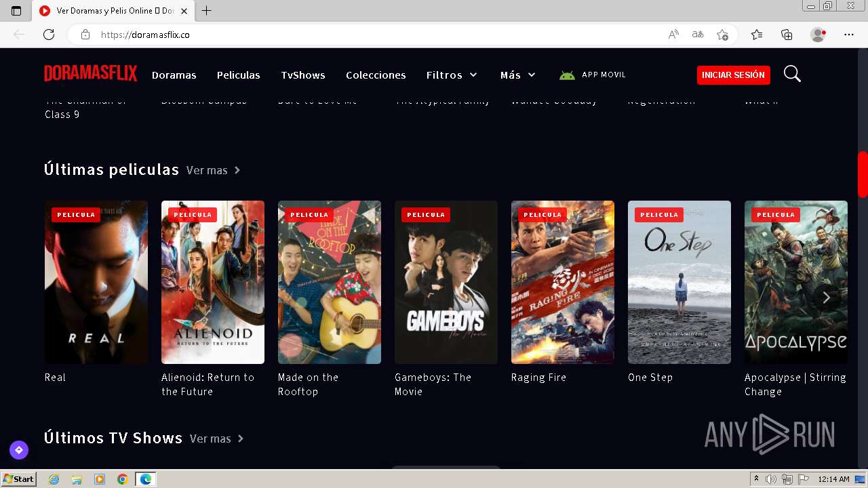The height and width of the screenshot is (488, 868).
Task: Click the Action Center flag in tray
Action: 804,479
